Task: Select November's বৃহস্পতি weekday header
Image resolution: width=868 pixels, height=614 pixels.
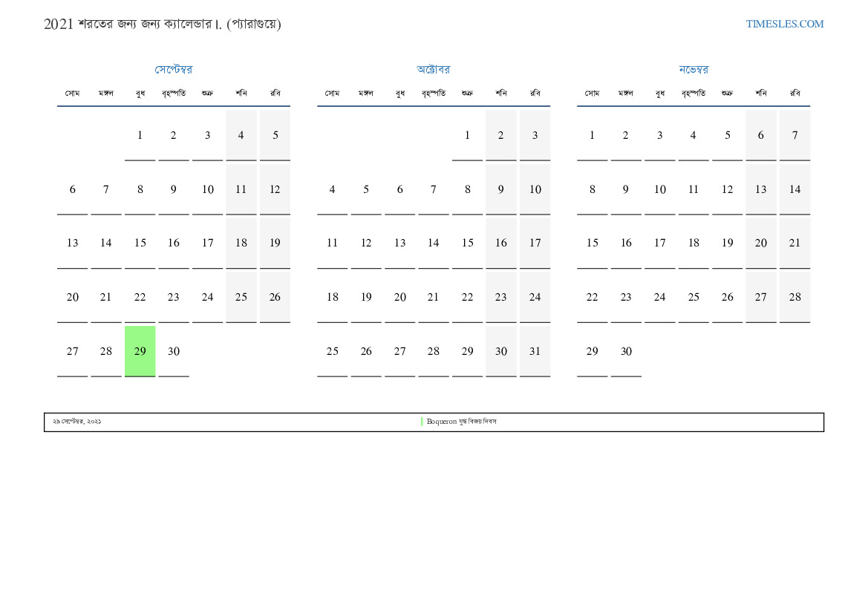Action: tap(693, 94)
